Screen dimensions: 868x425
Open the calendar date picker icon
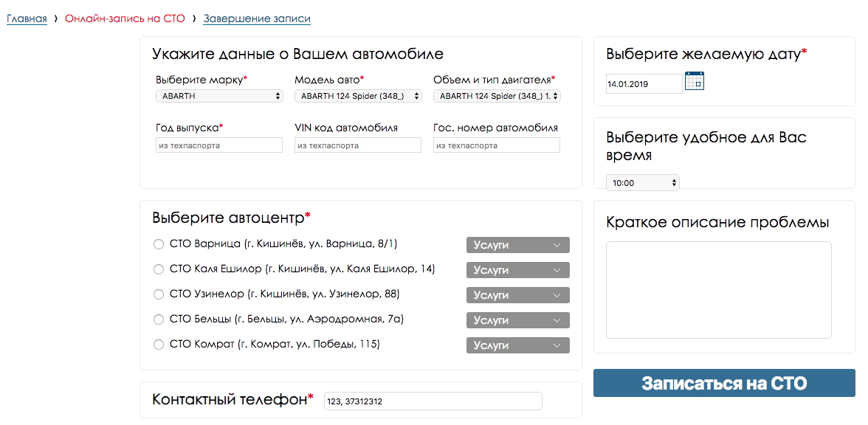[694, 80]
